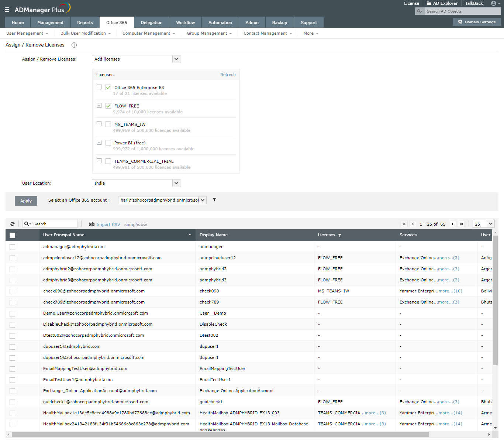
Task: Open the Computer Management submenu
Action: [x=149, y=33]
